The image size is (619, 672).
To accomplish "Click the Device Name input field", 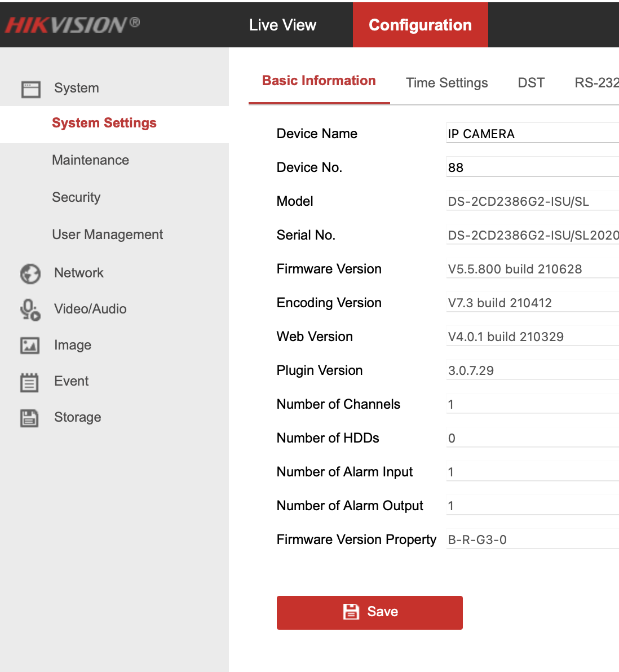I will pos(532,134).
